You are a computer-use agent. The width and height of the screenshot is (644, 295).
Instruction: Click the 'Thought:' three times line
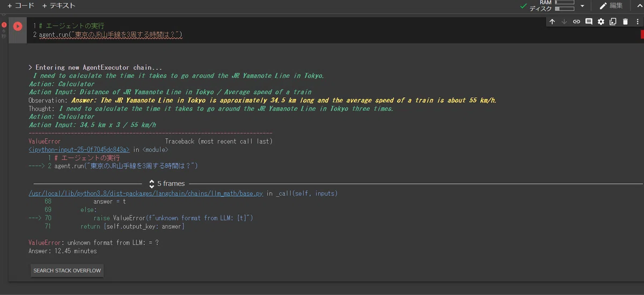[211, 109]
